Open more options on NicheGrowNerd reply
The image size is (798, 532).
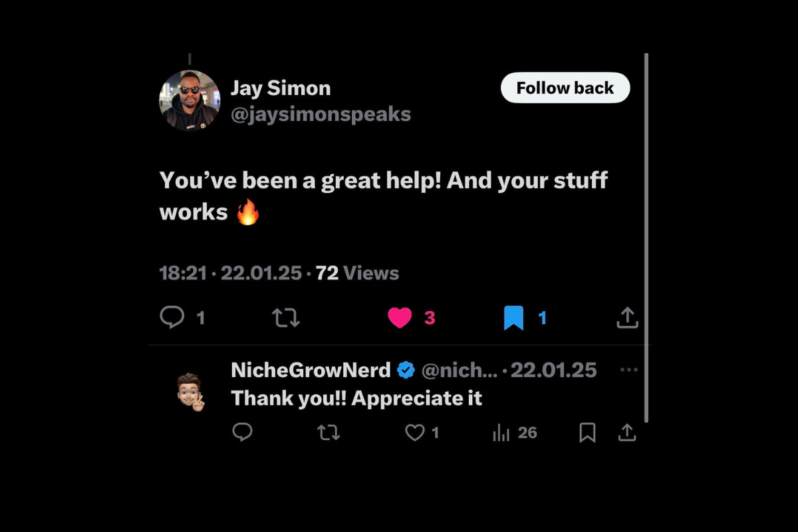pos(628,370)
